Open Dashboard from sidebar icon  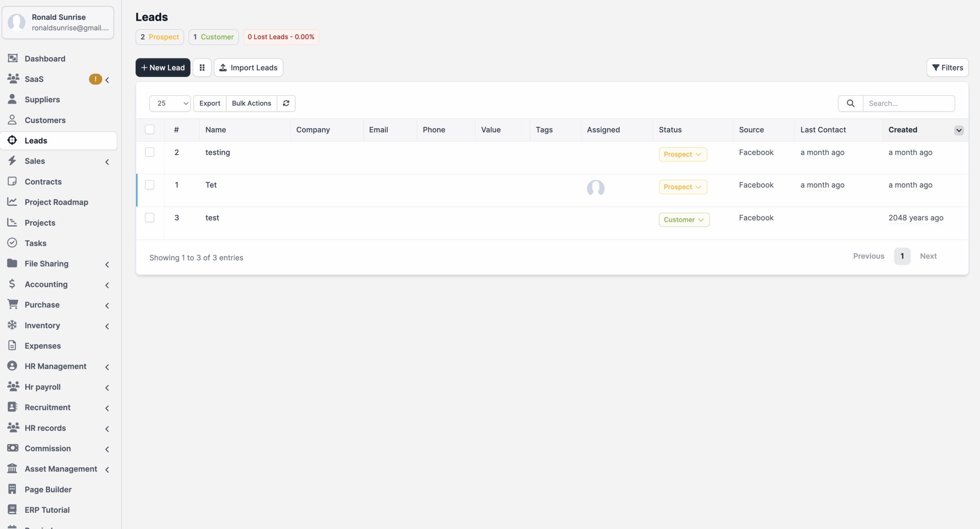click(13, 59)
